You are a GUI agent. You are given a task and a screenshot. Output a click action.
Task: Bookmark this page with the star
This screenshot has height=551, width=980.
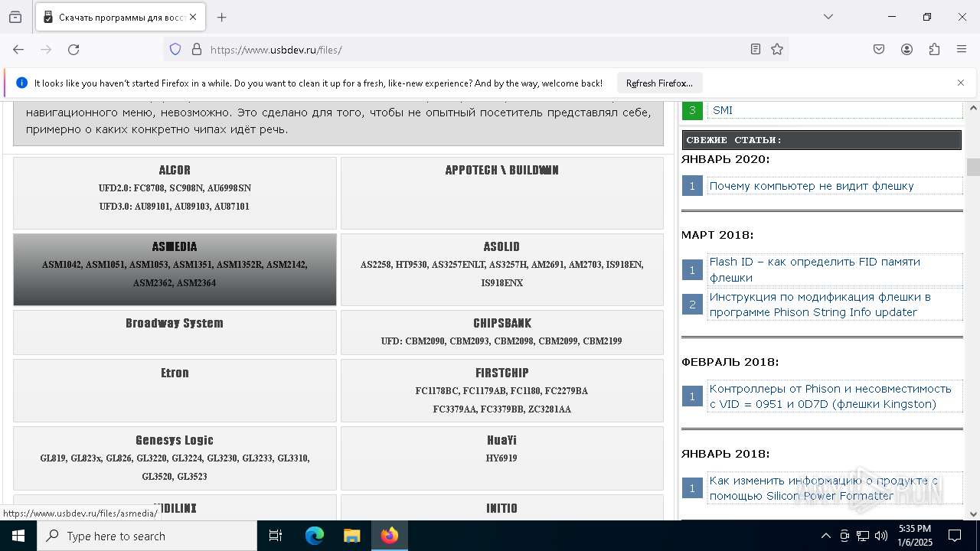coord(777,49)
